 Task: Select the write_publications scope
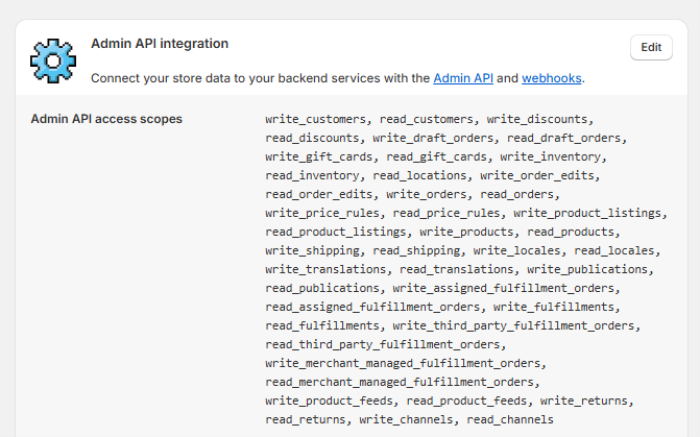point(590,269)
